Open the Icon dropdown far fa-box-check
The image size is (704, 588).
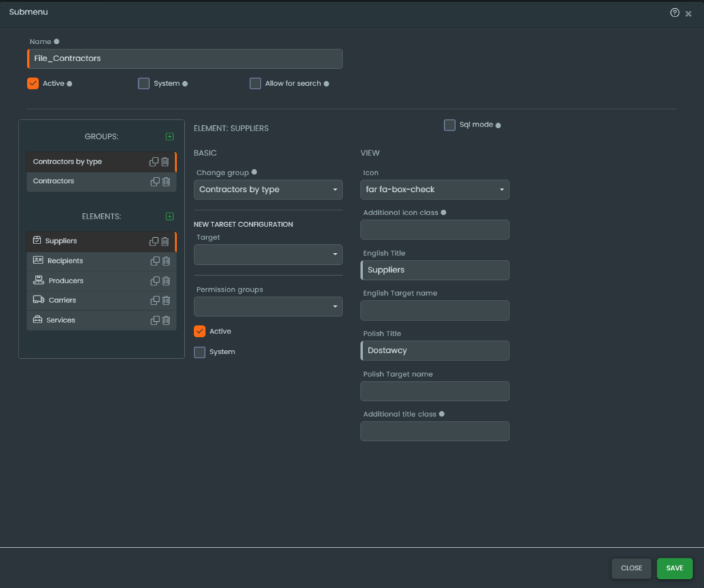(x=434, y=190)
